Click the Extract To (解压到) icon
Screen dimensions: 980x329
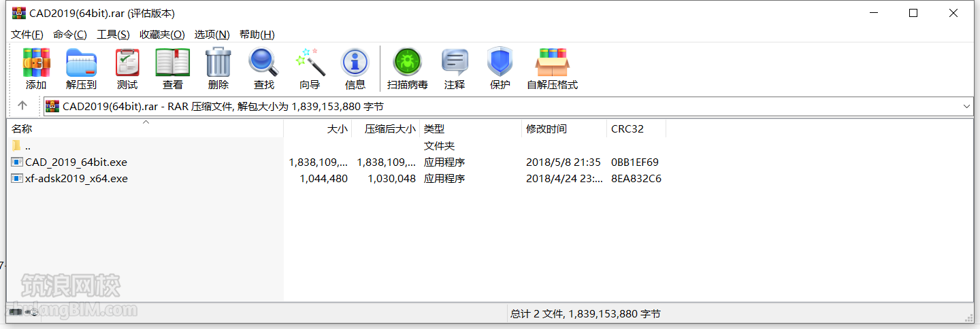coord(81,63)
